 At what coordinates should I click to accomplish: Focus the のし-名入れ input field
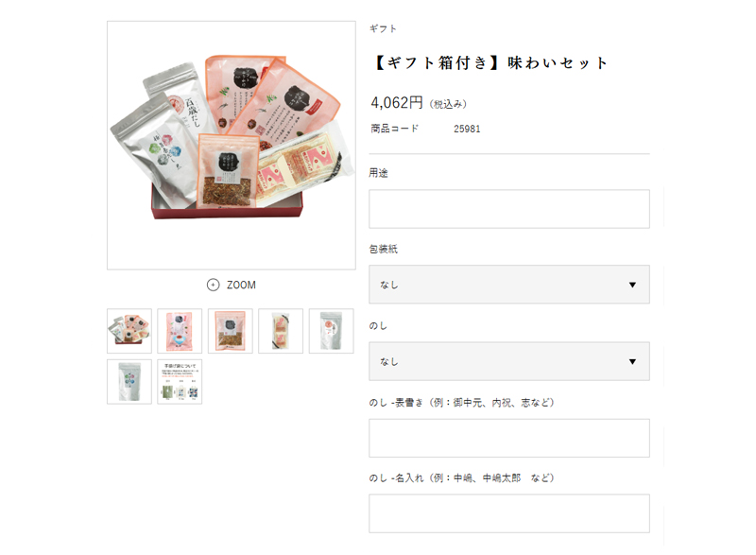[x=509, y=513]
